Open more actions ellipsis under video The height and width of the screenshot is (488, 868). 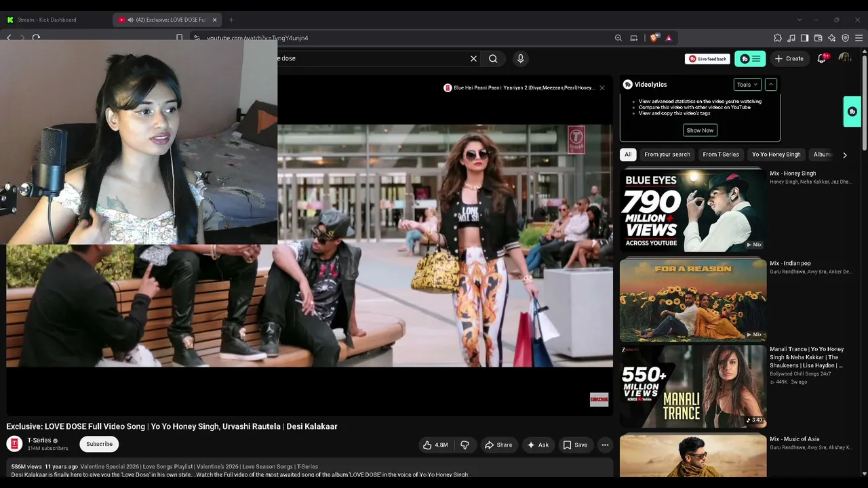click(605, 445)
